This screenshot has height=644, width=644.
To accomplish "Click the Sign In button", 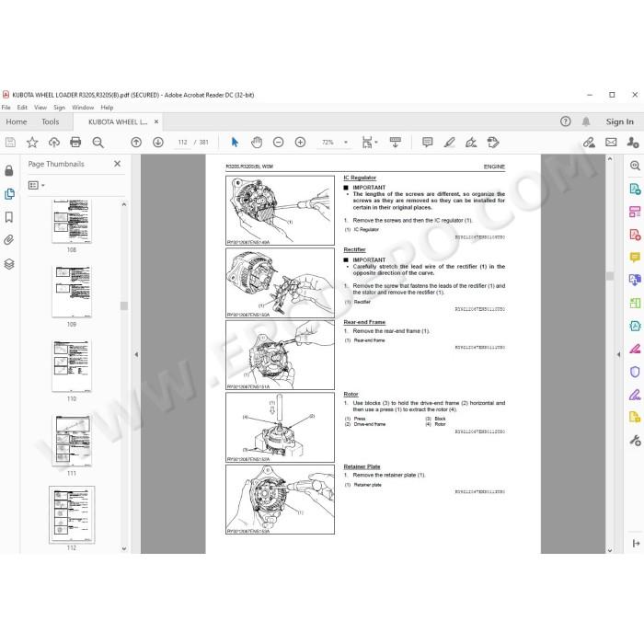I will pyautogui.click(x=619, y=121).
